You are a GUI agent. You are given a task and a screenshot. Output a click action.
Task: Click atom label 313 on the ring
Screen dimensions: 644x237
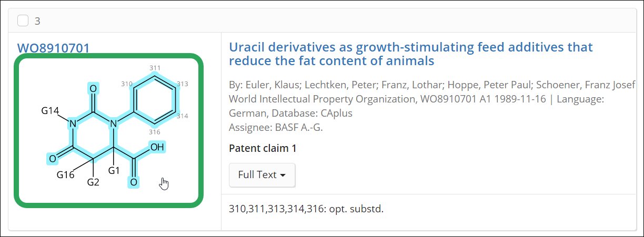tap(183, 84)
